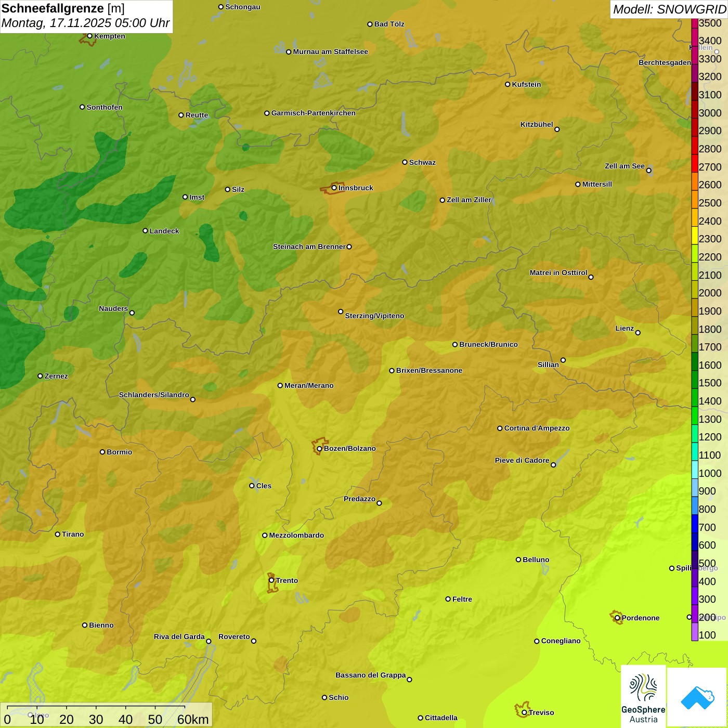The image size is (728, 728).
Task: Click the Zernez location dot
Action: point(40,376)
